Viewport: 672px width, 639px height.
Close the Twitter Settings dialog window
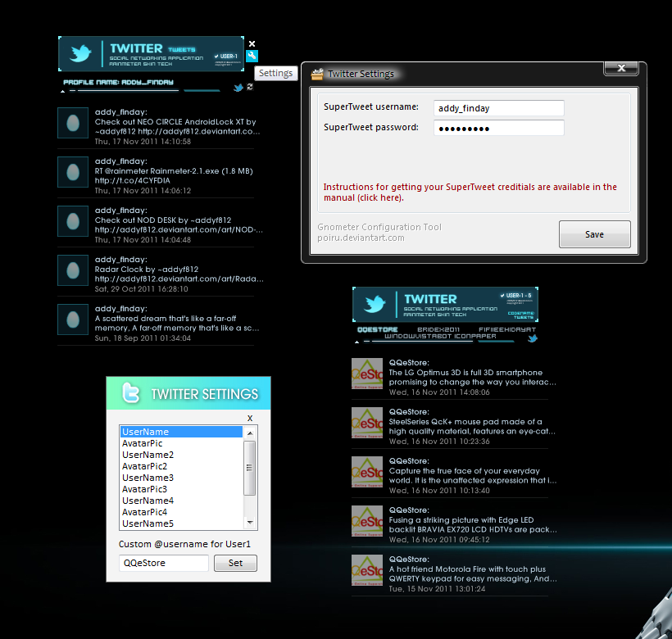coord(621,68)
